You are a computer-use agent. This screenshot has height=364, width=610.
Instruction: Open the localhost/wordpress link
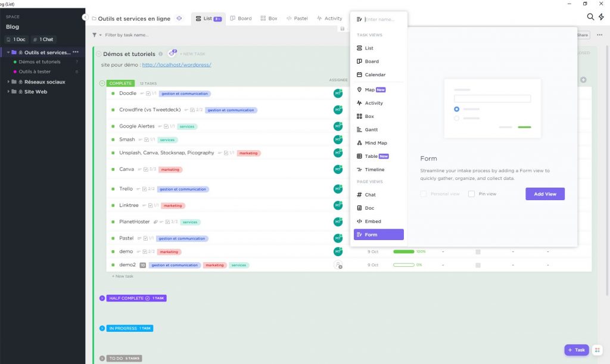click(176, 65)
